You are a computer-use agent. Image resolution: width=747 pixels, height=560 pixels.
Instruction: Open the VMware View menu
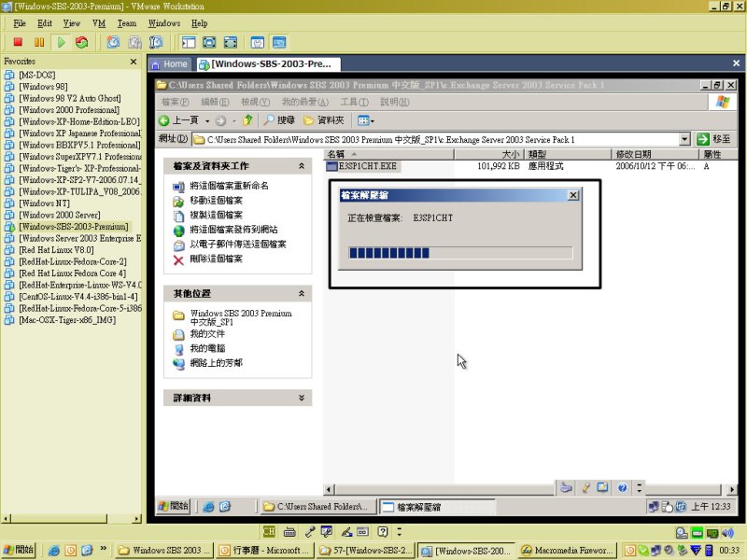tap(72, 23)
